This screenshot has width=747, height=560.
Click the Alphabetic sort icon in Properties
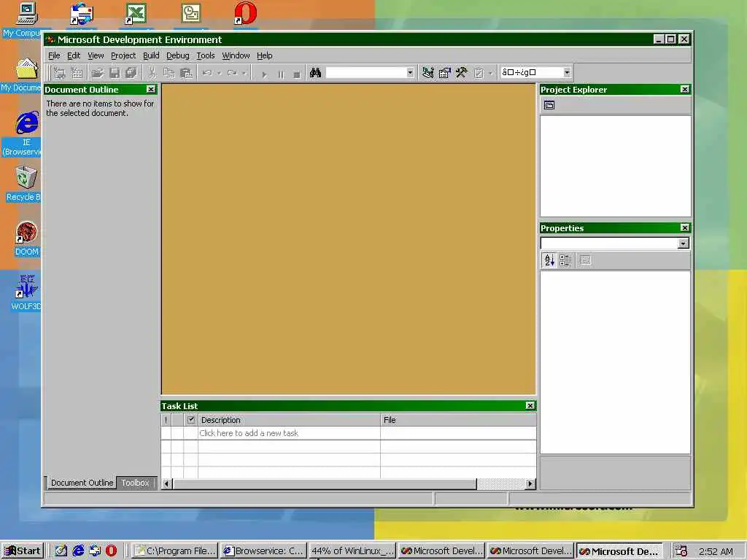[549, 260]
